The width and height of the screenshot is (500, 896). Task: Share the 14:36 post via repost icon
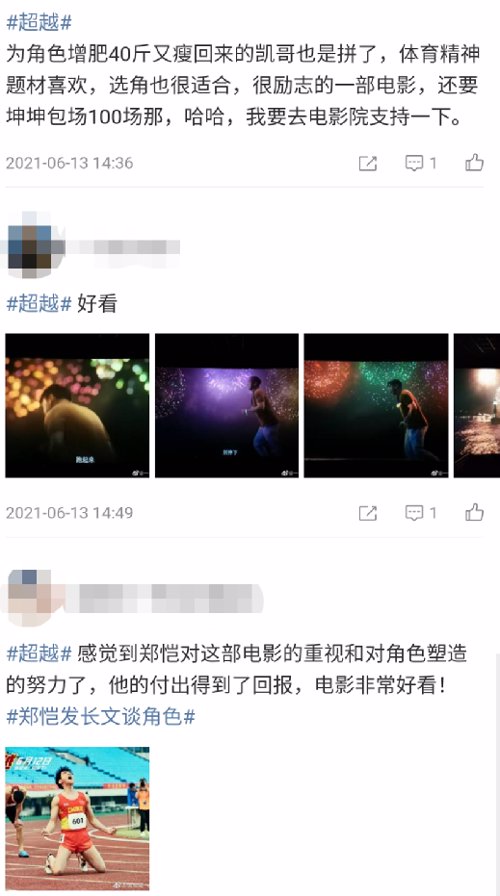click(367, 163)
